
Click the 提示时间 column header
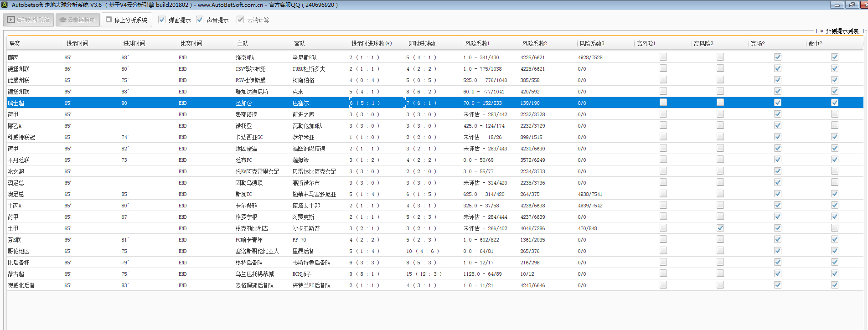(x=77, y=43)
